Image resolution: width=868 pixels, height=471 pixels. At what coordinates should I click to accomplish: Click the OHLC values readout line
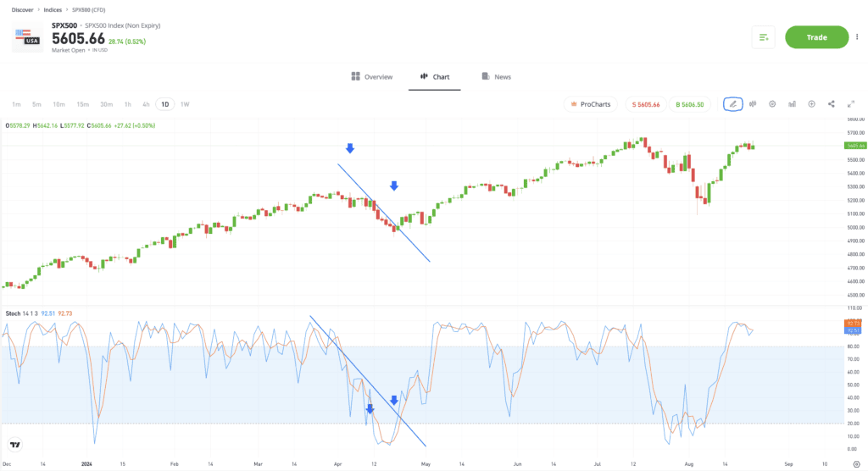tap(81, 125)
